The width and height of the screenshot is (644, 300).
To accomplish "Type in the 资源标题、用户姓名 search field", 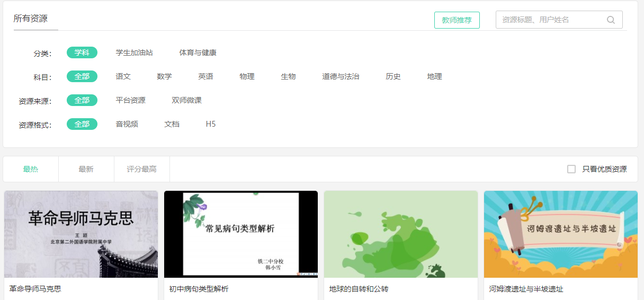I will click(550, 20).
